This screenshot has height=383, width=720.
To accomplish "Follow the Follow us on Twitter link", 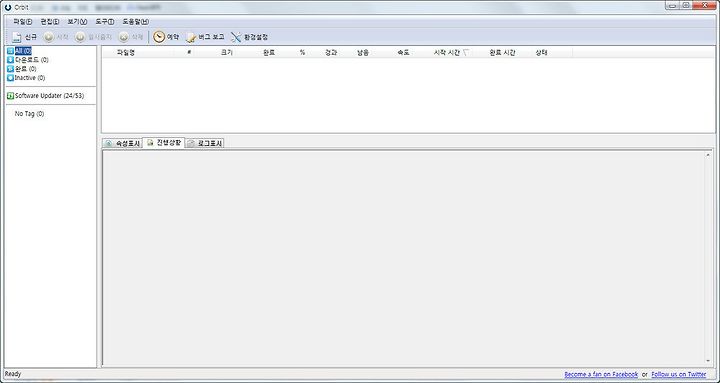I will [679, 374].
